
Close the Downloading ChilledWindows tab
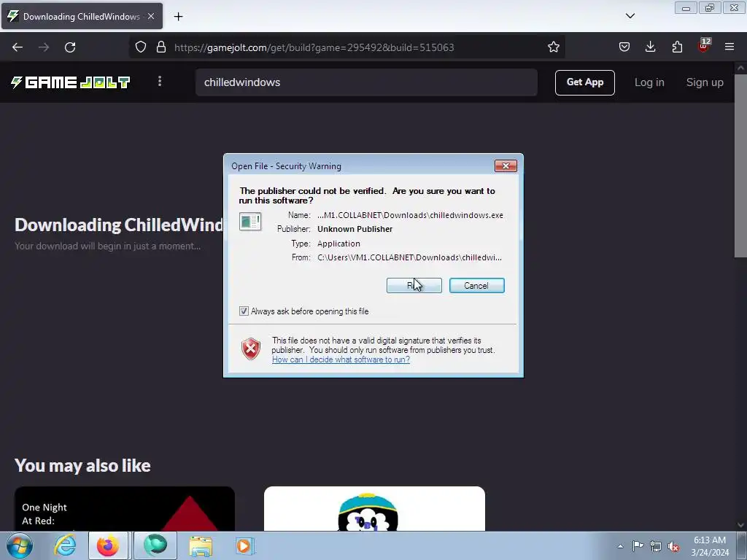151,16
